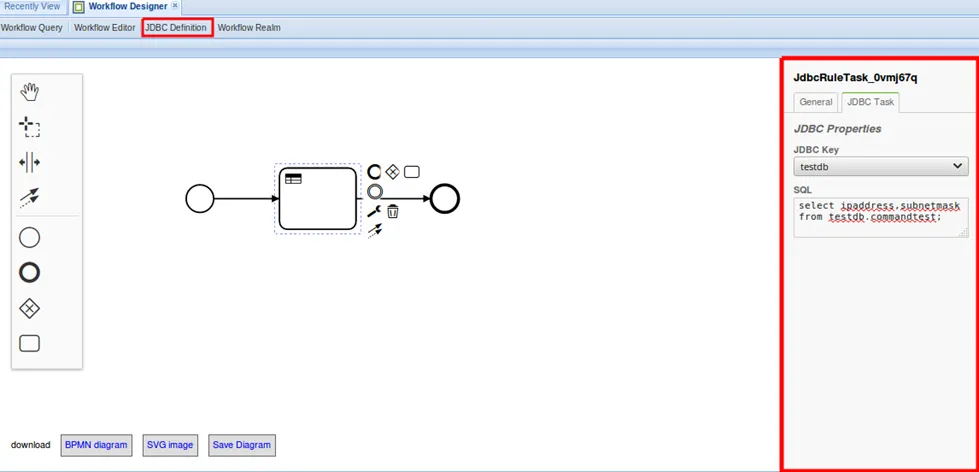The width and height of the screenshot is (979, 472).
Task: Activate the create/remove space tool
Action: pos(29,162)
